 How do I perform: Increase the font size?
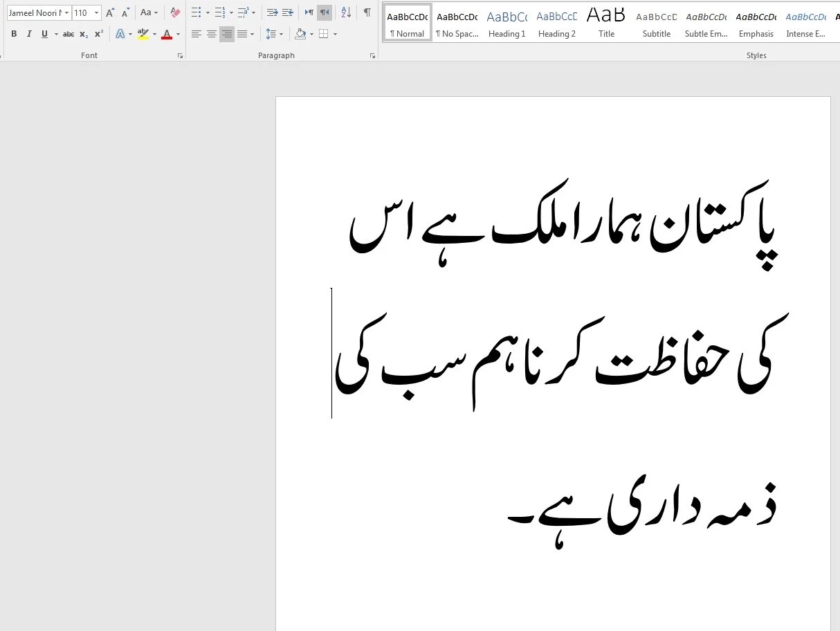[x=108, y=12]
